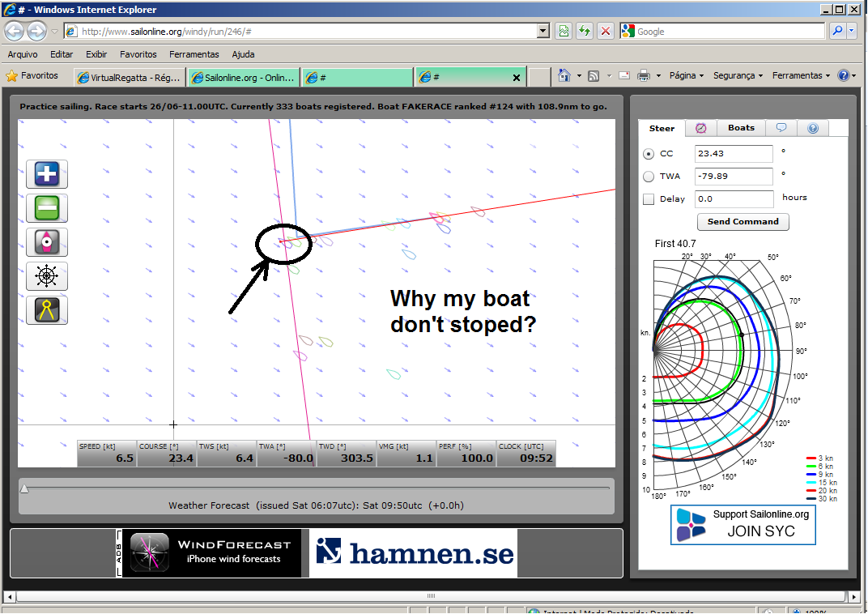Click the Support Sailonline.org JOIN SYC banner

[x=742, y=524]
